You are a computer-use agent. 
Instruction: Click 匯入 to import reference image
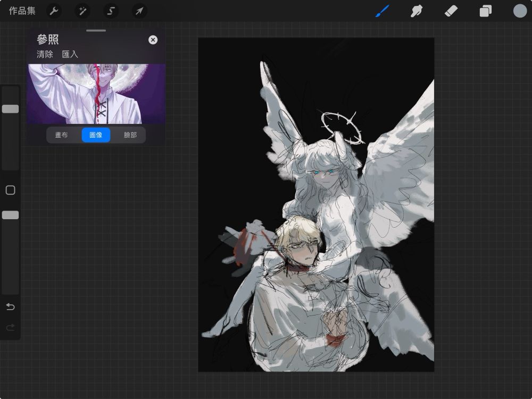click(x=70, y=54)
